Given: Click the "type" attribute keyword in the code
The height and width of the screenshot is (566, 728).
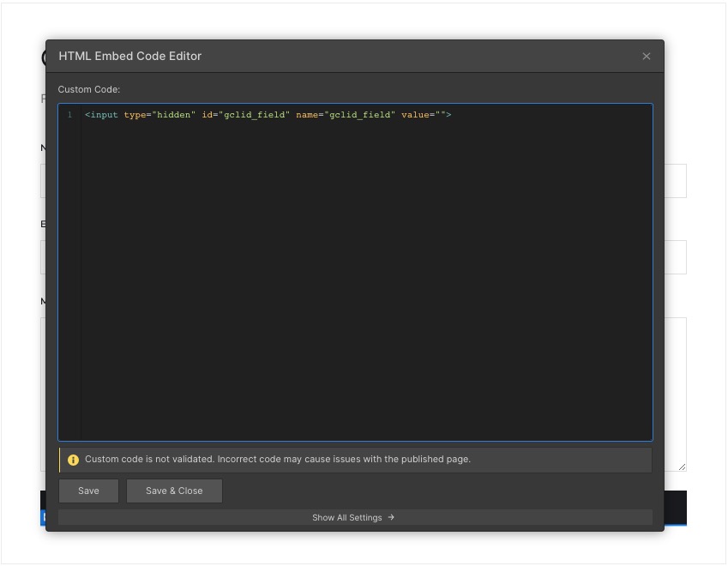Looking at the screenshot, I should (x=135, y=115).
